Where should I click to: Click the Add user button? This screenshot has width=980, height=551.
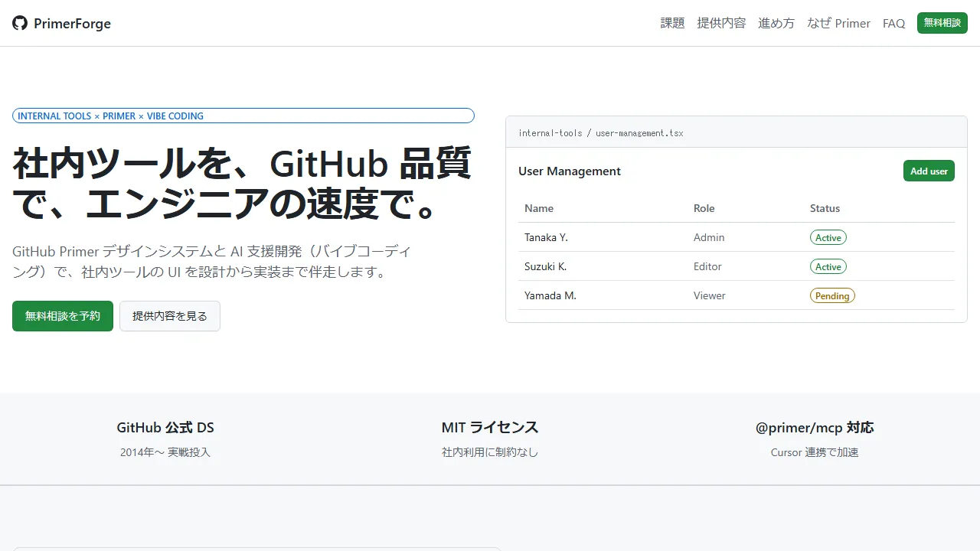(929, 171)
